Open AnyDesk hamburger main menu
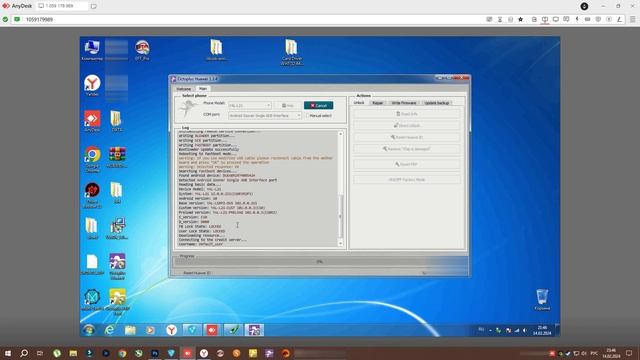 coord(633,19)
